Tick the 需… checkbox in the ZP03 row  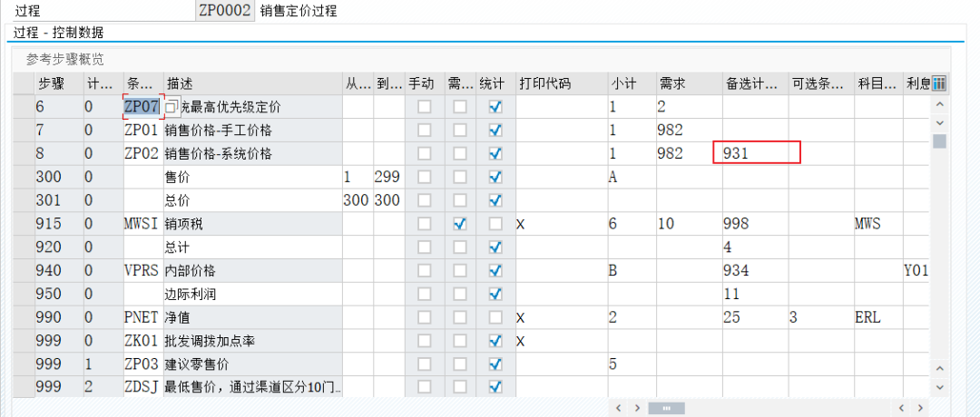[x=460, y=364]
